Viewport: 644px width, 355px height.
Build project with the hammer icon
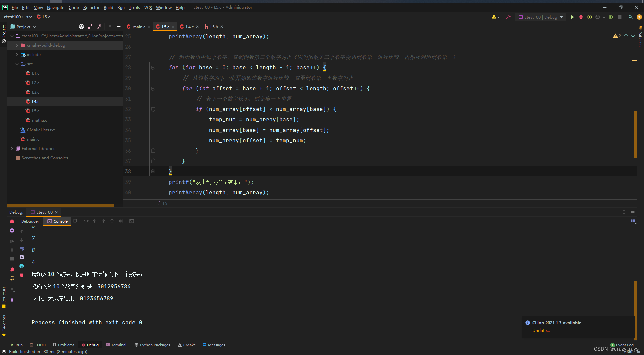click(508, 17)
